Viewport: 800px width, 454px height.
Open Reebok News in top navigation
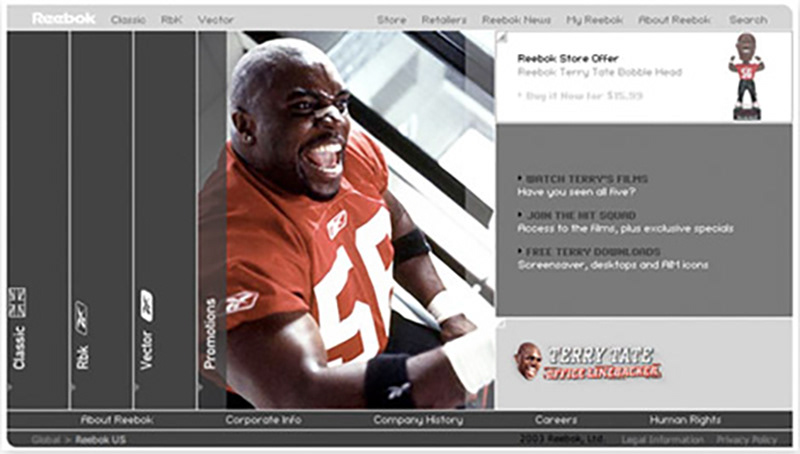(x=516, y=20)
